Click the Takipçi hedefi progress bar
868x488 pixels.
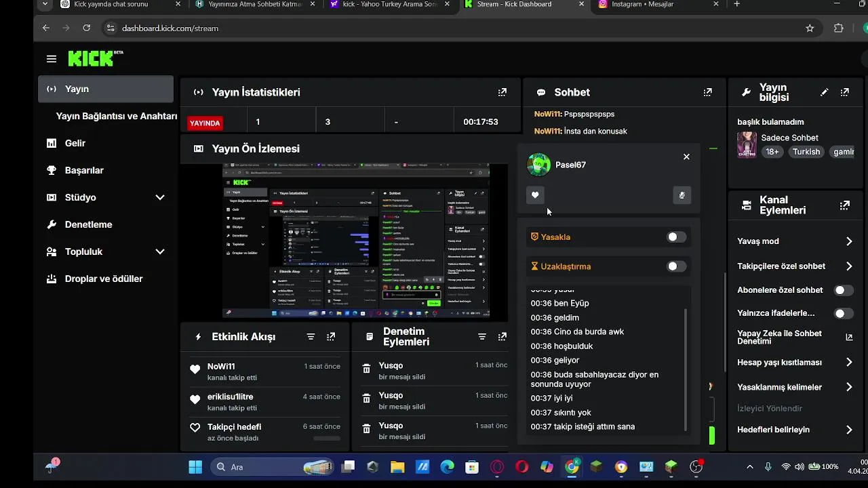[327, 439]
